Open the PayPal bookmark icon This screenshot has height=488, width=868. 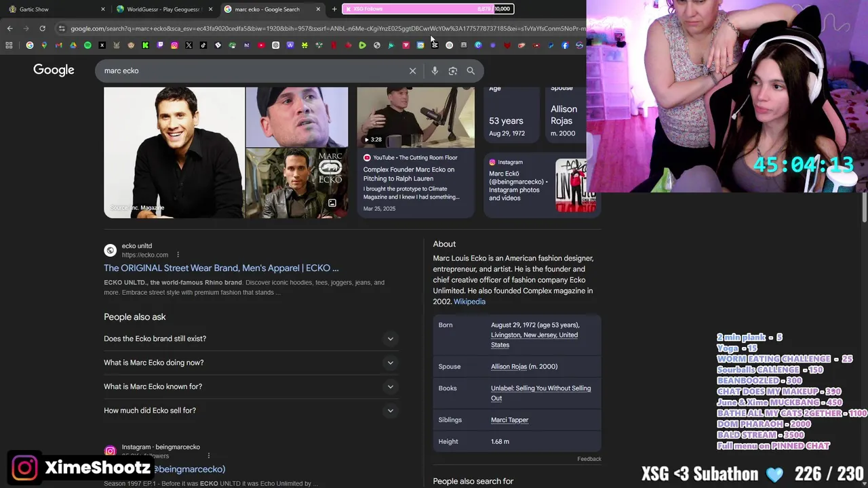pyautogui.click(x=550, y=45)
